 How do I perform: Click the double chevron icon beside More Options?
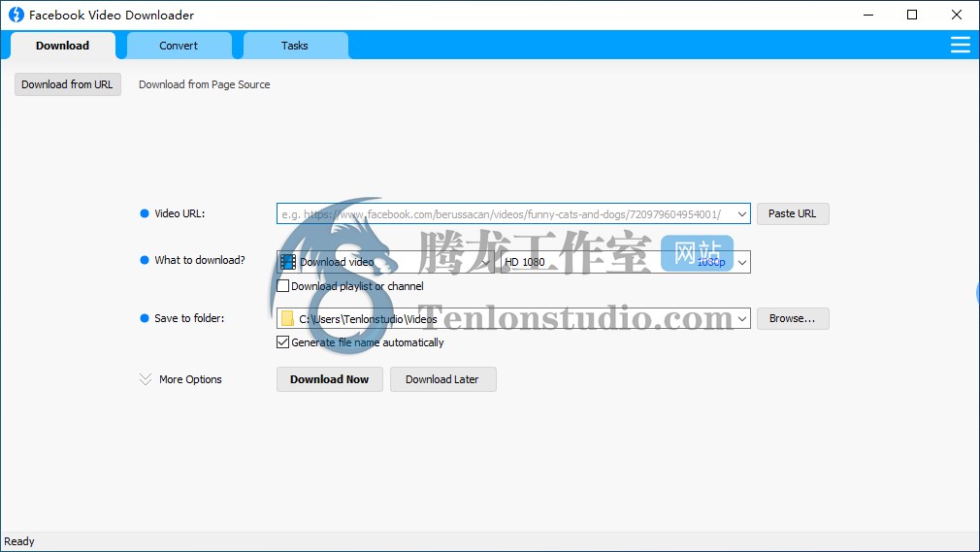click(145, 379)
